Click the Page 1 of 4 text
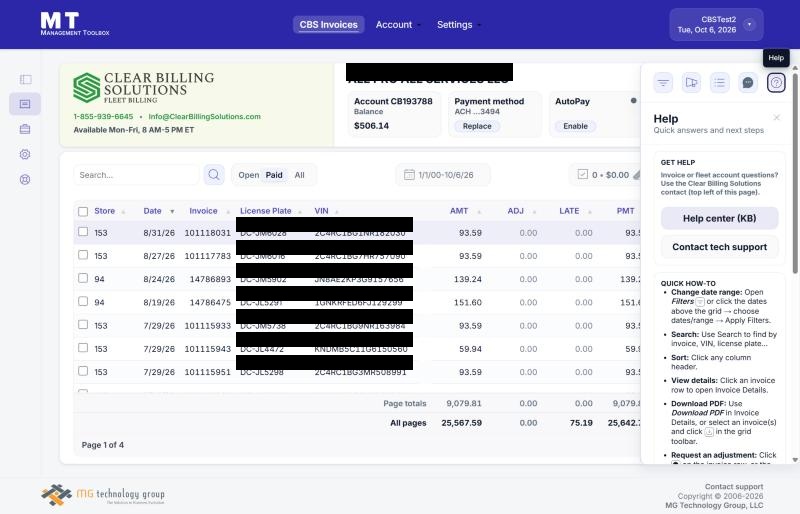 click(103, 445)
